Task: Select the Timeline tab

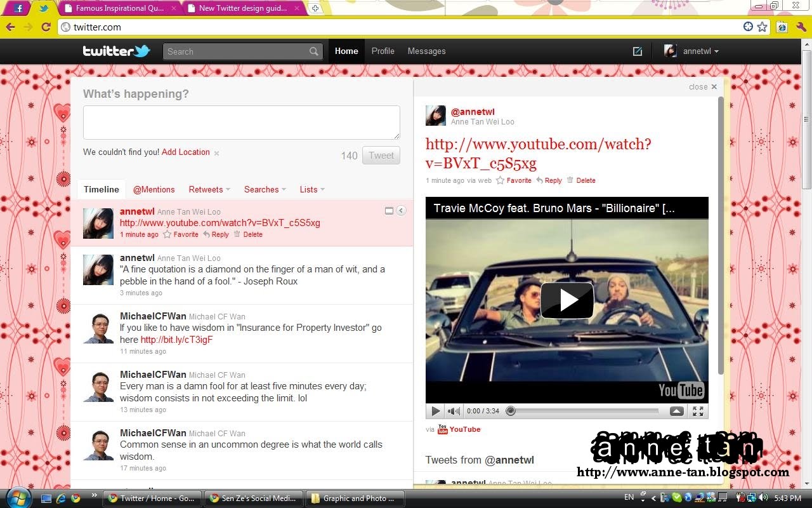Action: [101, 189]
